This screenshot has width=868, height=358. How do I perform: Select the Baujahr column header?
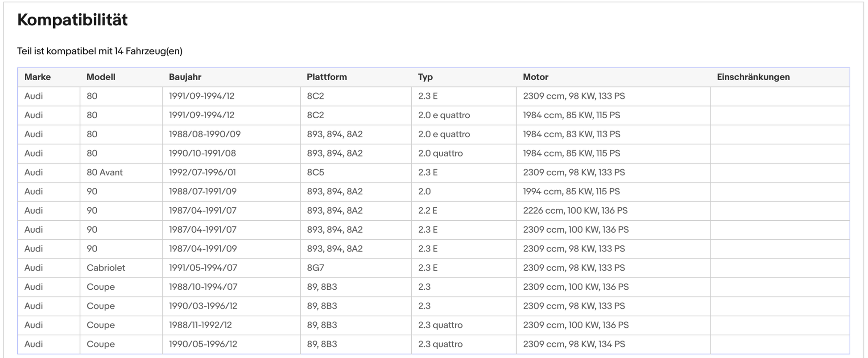coord(185,77)
